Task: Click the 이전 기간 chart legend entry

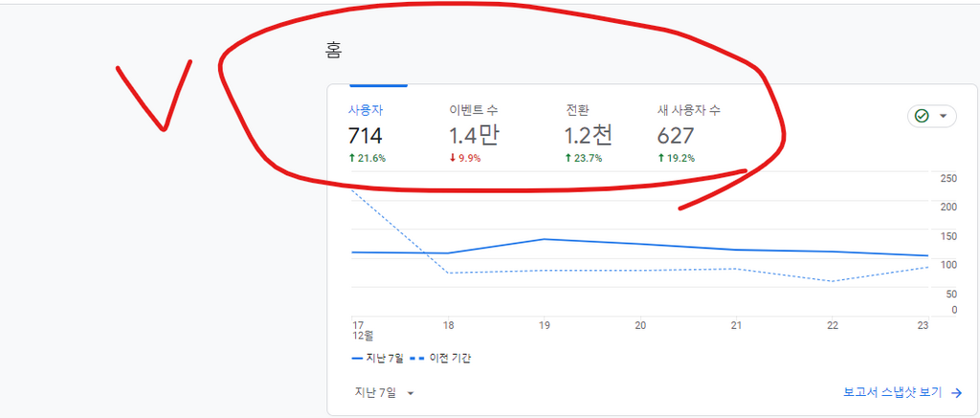Action: (x=440, y=359)
